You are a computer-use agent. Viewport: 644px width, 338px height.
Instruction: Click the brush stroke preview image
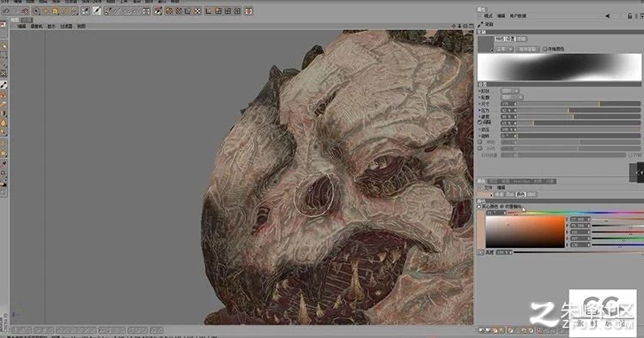(x=559, y=67)
